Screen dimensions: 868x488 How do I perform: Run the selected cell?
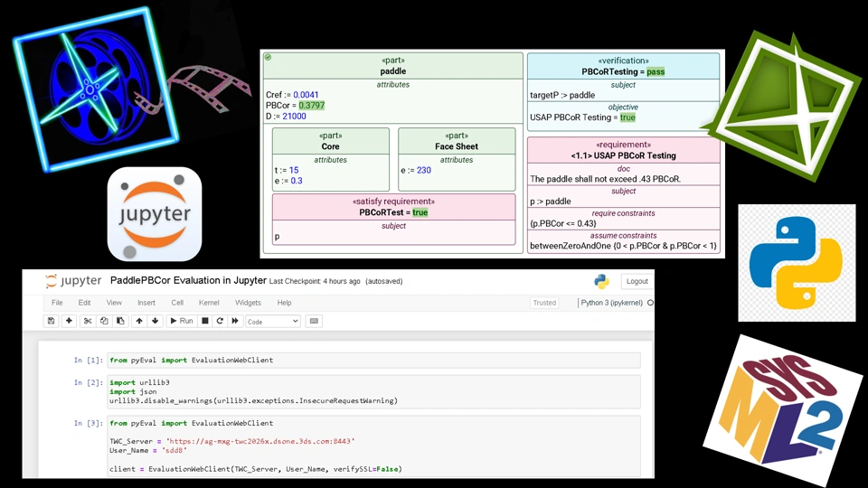(x=182, y=321)
